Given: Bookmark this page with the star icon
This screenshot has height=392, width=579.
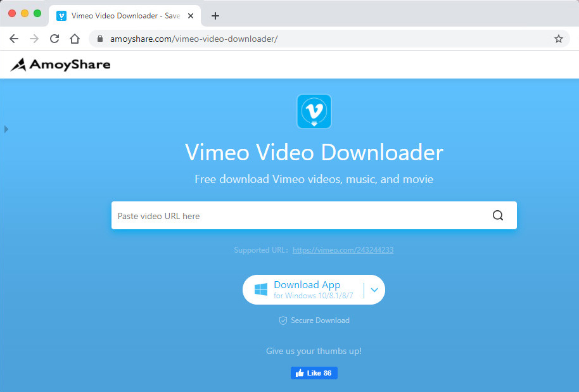Looking at the screenshot, I should coord(559,39).
